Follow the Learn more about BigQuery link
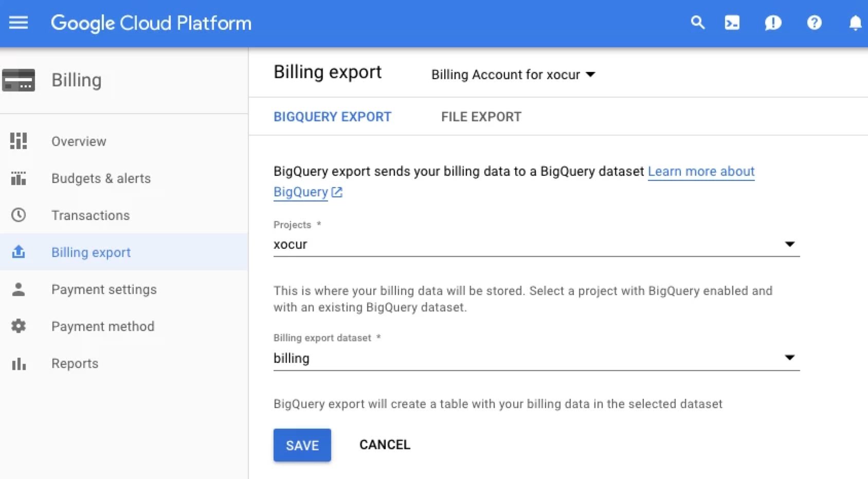 700,172
